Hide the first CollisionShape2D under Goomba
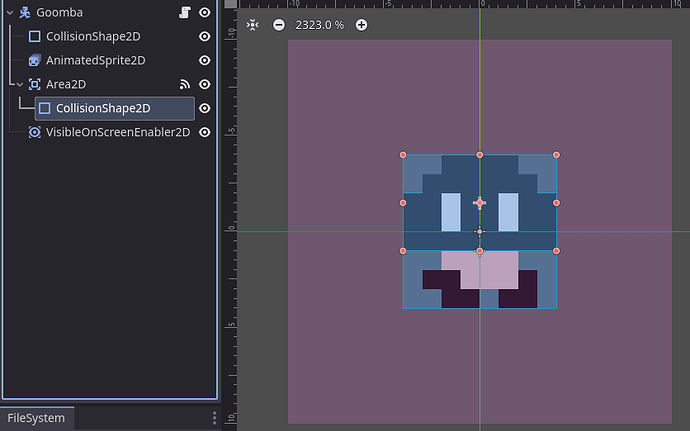 (x=205, y=36)
